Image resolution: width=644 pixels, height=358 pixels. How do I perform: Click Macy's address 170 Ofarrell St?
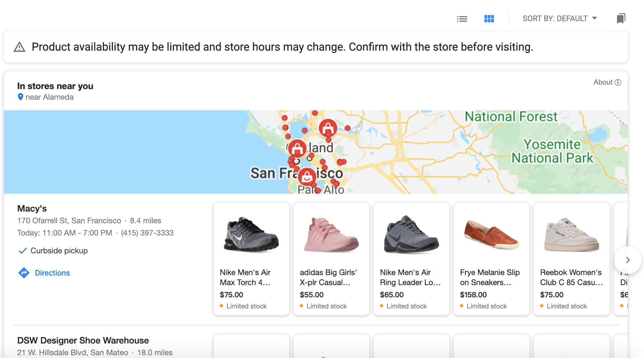(x=69, y=221)
